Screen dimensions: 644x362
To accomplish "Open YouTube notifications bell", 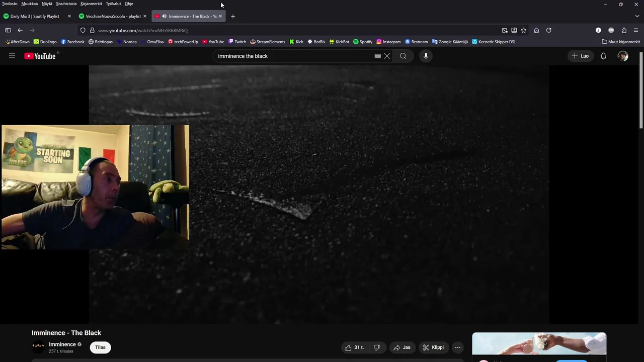I will pos(603,56).
